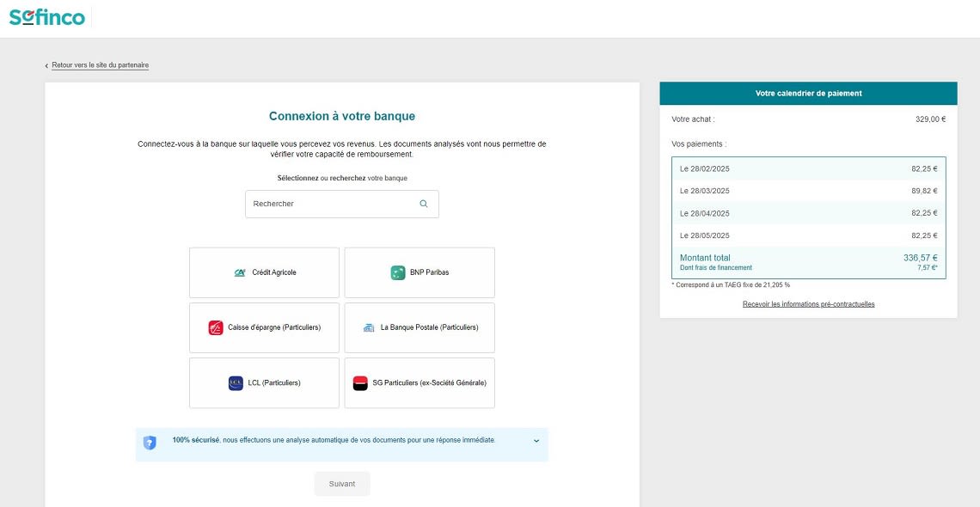Pick the LCL (Particuliers) bank logo
Screen dimensions: 980x507
[234, 382]
